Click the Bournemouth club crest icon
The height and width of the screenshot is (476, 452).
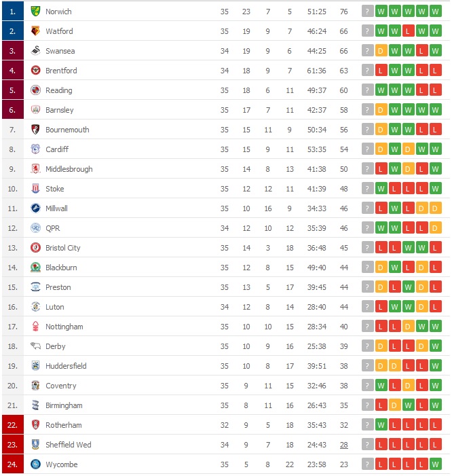coord(35,130)
